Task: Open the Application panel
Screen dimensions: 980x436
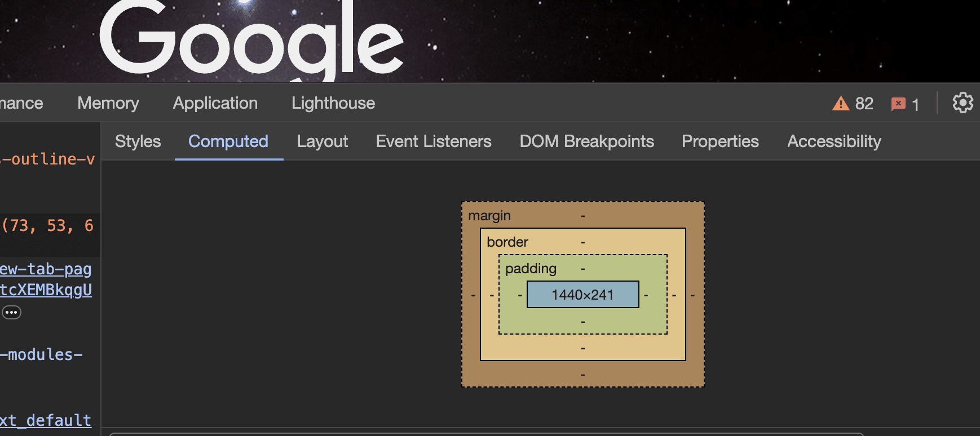Action: pos(215,103)
